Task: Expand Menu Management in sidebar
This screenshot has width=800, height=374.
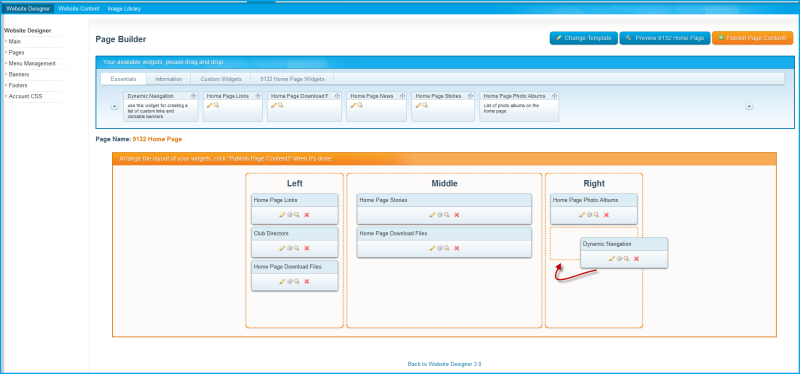Action: coord(32,63)
